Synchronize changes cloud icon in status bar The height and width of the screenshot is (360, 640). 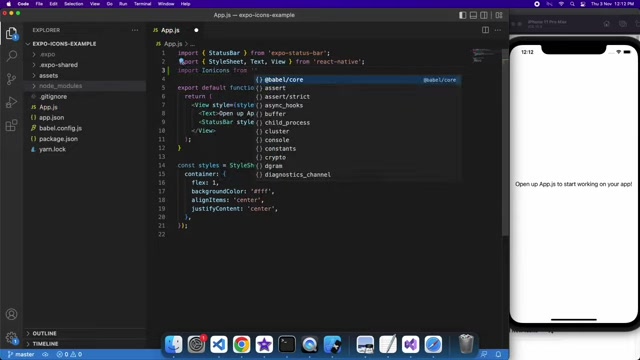coord(45,354)
